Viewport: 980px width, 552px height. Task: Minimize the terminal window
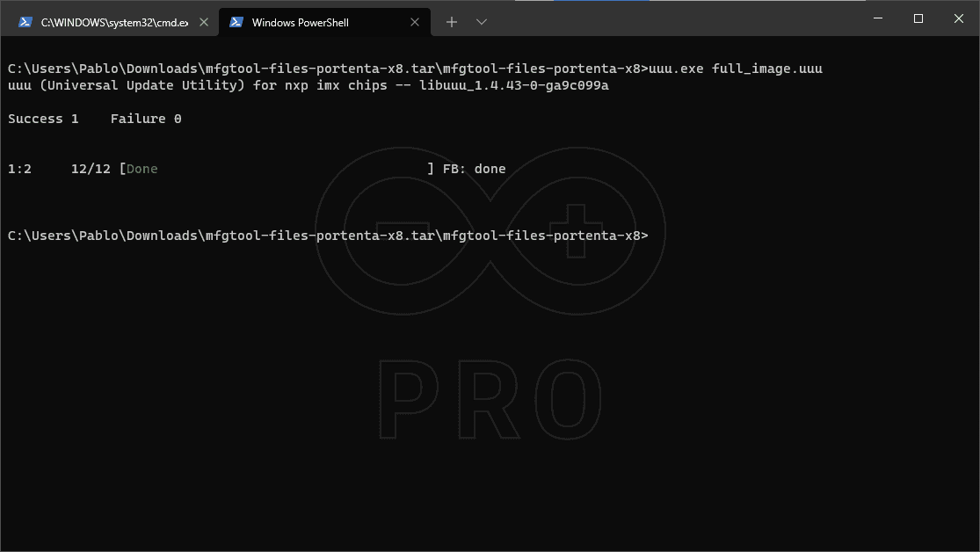pyautogui.click(x=878, y=18)
